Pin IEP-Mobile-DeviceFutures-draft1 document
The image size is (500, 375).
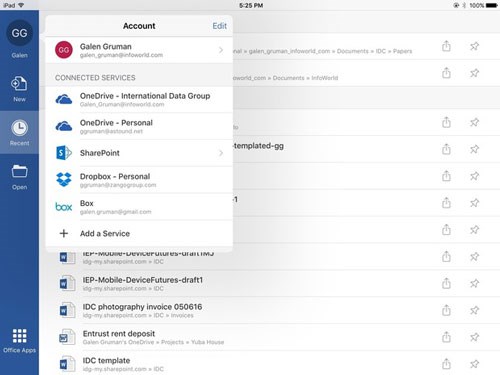[474, 284]
